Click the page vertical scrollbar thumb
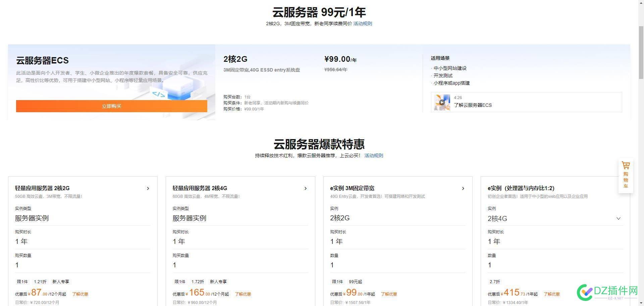The height and width of the screenshot is (306, 644). (641, 52)
